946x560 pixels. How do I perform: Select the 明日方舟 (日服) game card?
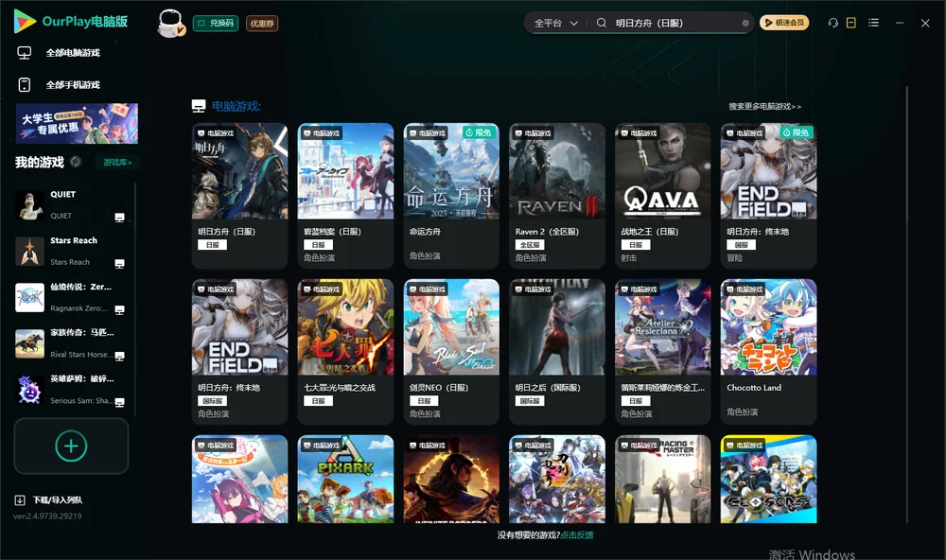pyautogui.click(x=239, y=196)
